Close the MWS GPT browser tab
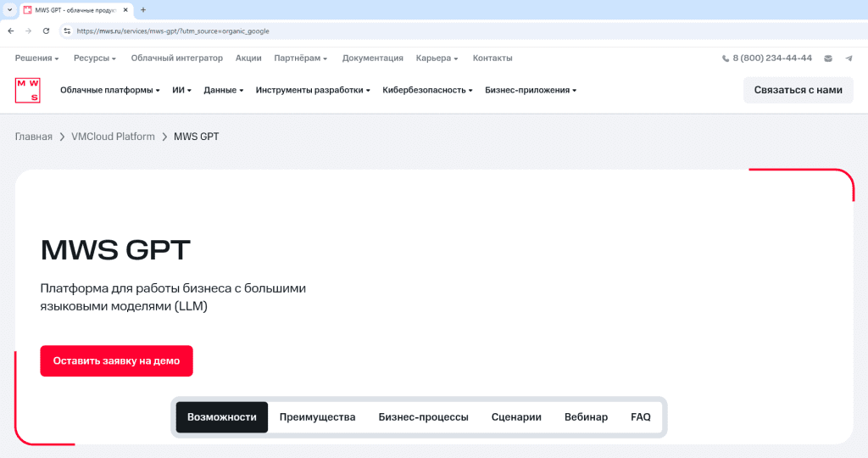The height and width of the screenshot is (458, 868). [125, 10]
